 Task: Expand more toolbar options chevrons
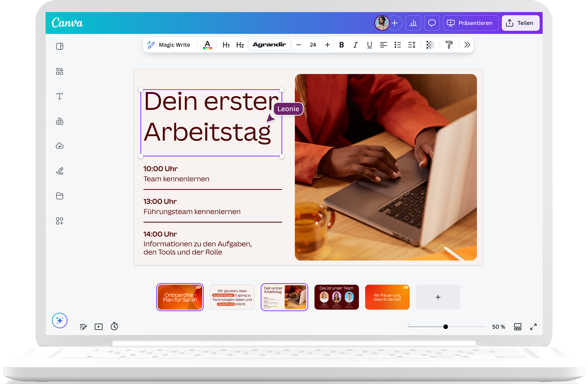(x=467, y=45)
